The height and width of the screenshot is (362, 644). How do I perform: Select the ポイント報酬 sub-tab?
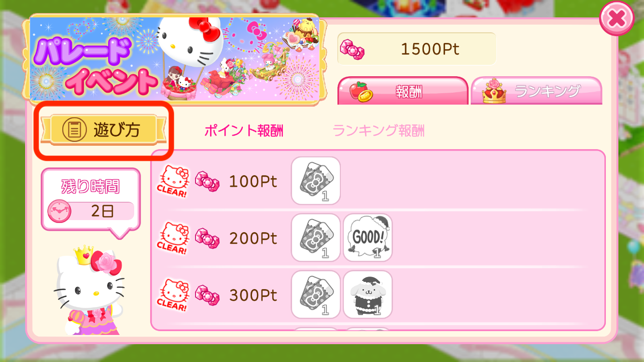tap(243, 131)
